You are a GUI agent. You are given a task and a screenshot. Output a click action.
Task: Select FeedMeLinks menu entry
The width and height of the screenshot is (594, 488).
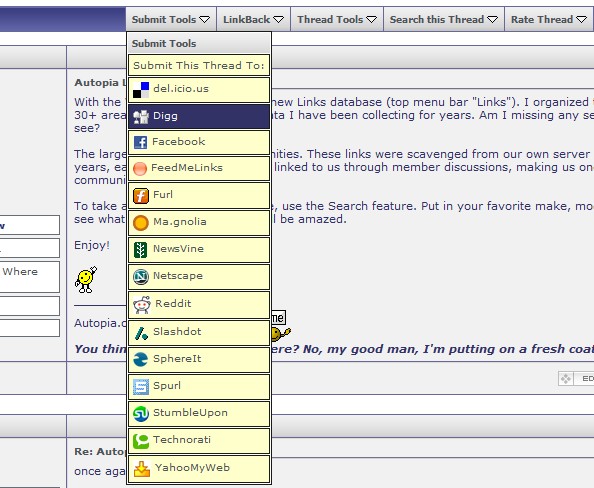[199, 169]
